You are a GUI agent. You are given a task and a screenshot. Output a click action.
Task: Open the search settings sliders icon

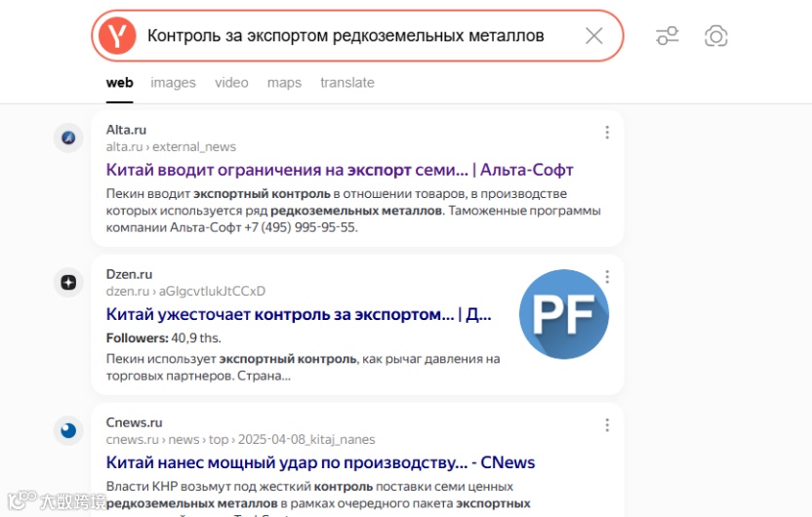pyautogui.click(x=668, y=36)
